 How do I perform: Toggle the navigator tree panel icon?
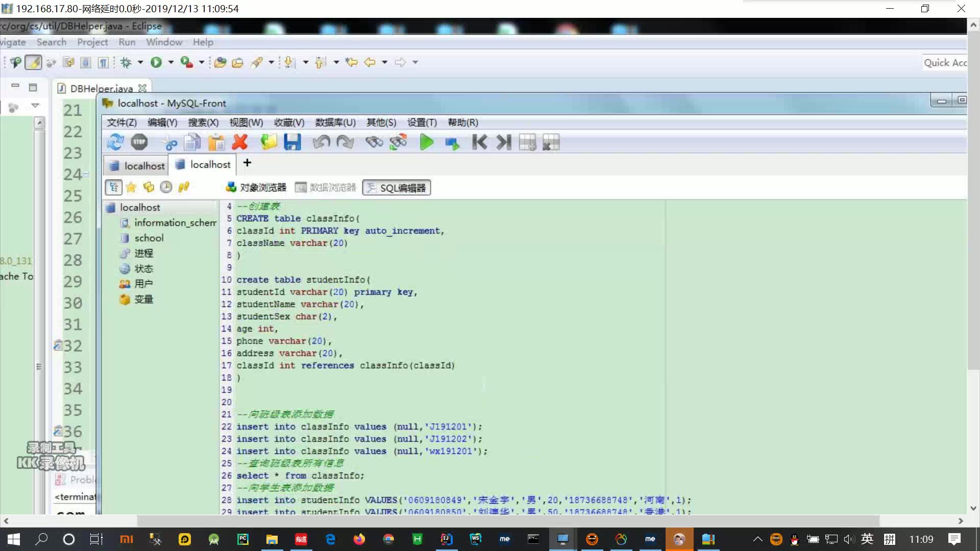coord(114,187)
